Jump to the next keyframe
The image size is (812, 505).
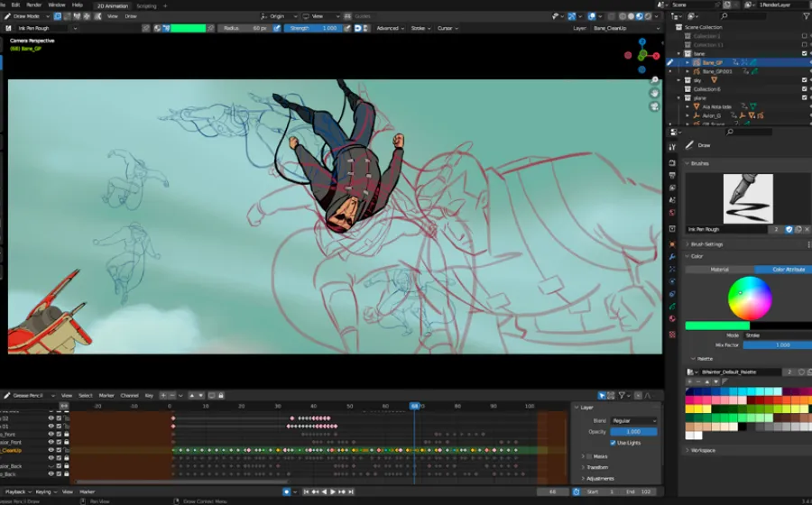[x=342, y=492]
